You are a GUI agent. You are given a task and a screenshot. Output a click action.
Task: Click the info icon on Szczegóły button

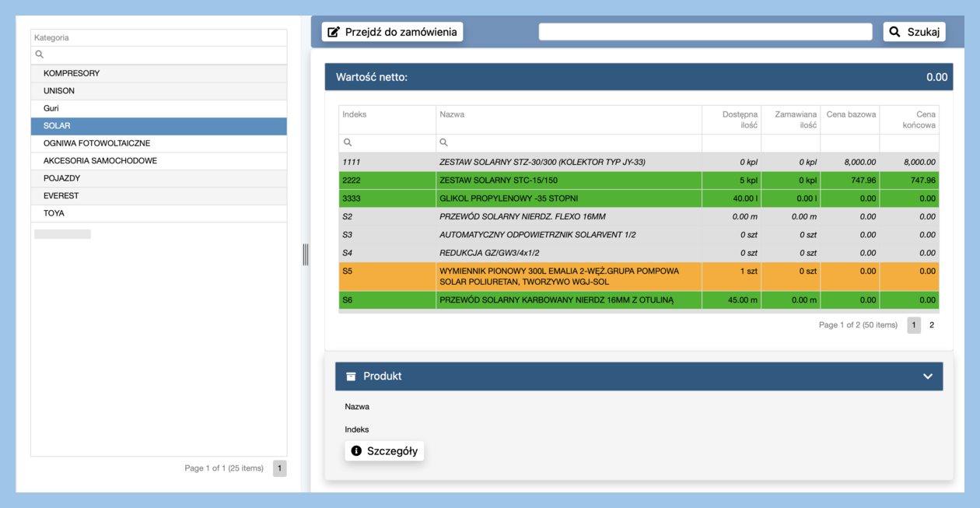pyautogui.click(x=356, y=451)
